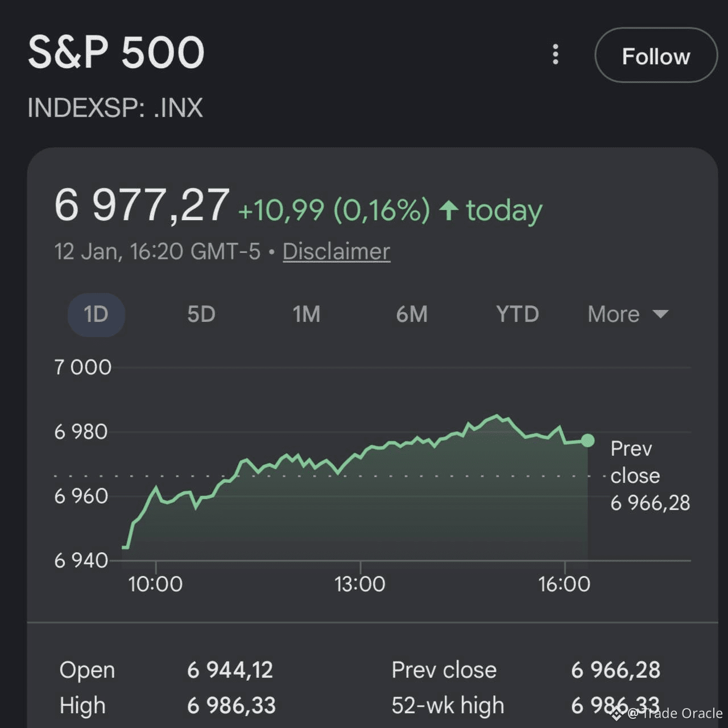Open the Disclaimer link
Screen dimensions: 728x728
[336, 251]
